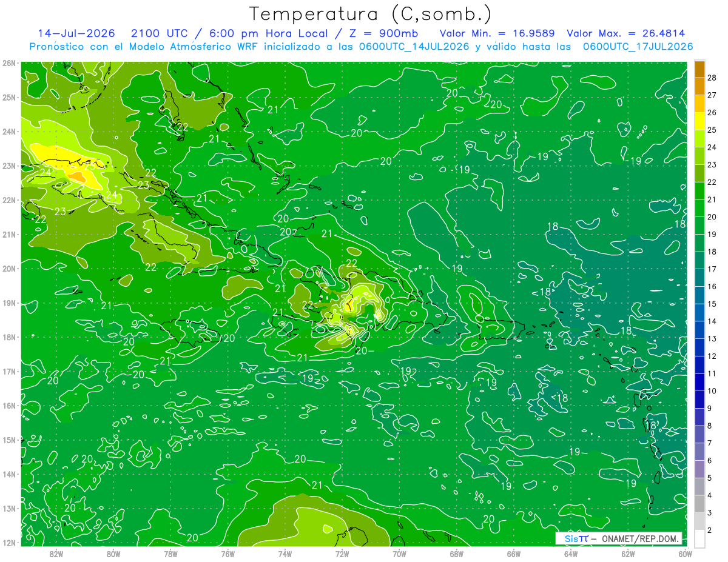Click the legend value 7 on the color scale

click(710, 443)
